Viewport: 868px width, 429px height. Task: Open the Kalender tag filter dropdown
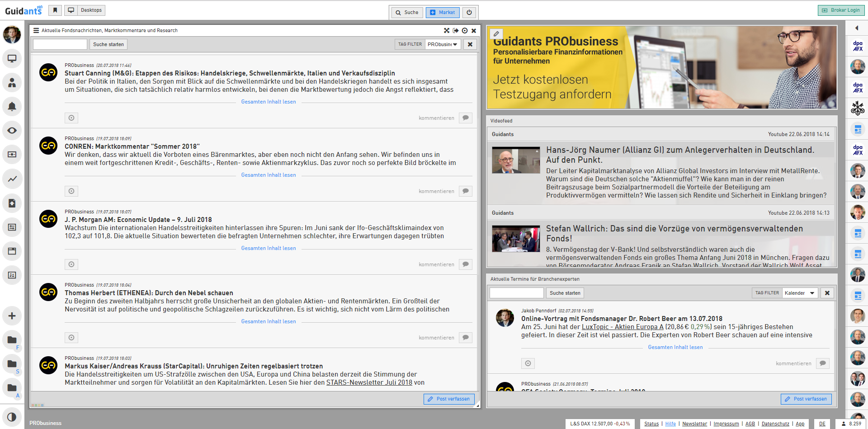pos(800,293)
